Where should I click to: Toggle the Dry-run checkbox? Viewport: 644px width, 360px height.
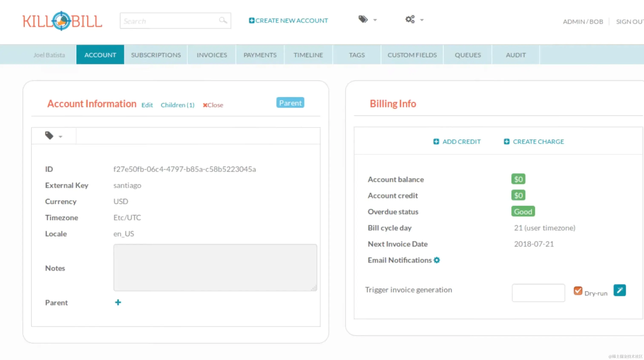[578, 291]
